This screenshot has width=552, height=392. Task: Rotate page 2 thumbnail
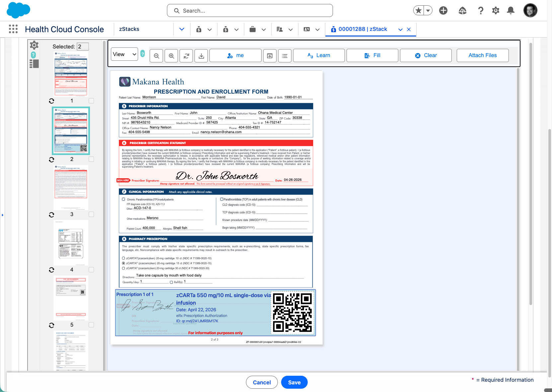click(x=51, y=160)
